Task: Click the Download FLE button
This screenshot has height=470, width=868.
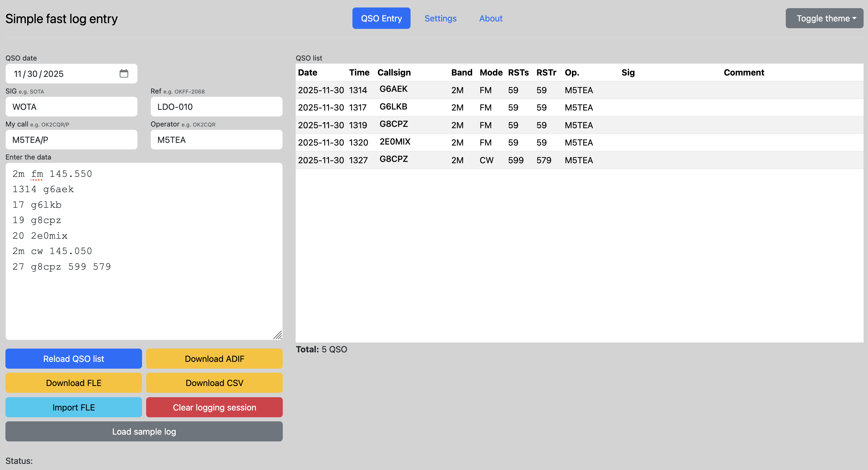Action: point(73,383)
